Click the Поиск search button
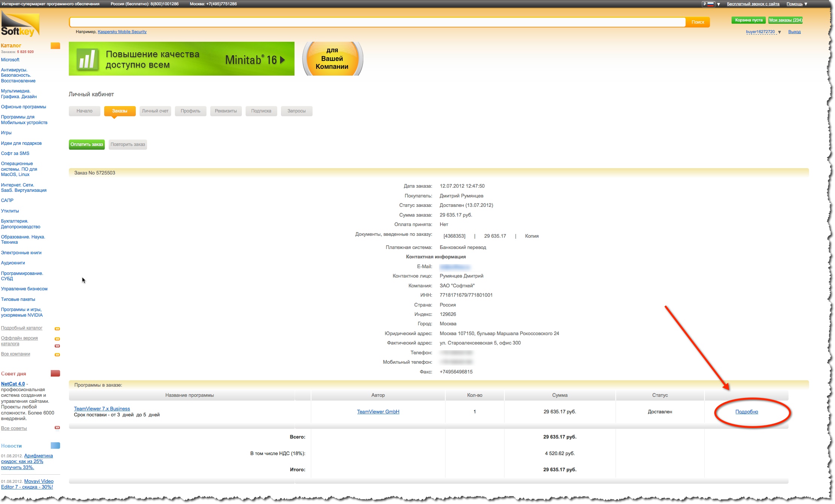Image resolution: width=835 pixels, height=504 pixels. click(698, 22)
